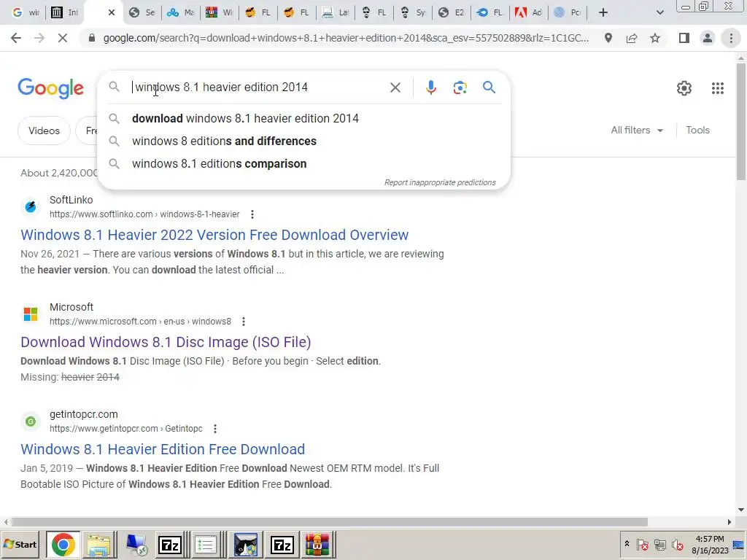Open more options for the SoftLinko result
Screen dimensions: 747x560
click(252, 214)
